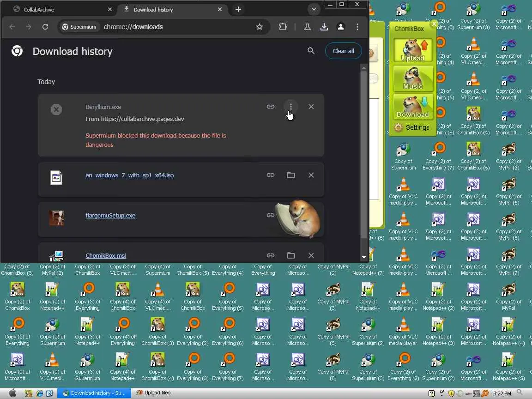
Task: Select 'Copy of MyPal (6)' desktop icon
Action: pyautogui.click(x=333, y=366)
